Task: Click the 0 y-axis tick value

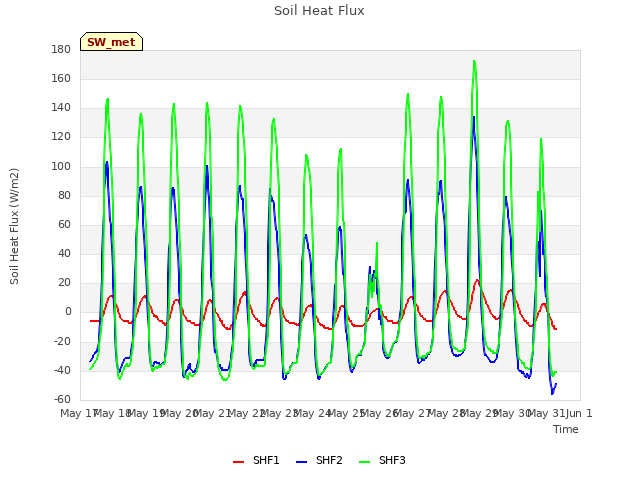Action: coord(68,312)
